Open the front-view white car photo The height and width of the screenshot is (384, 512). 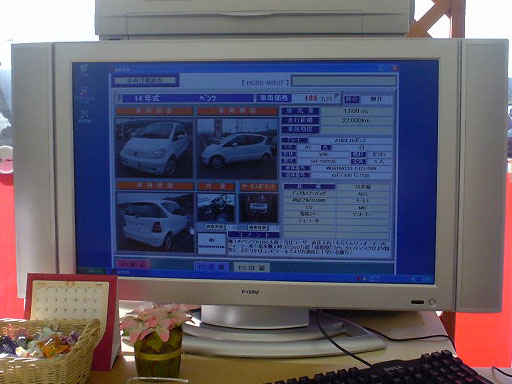[154, 147]
